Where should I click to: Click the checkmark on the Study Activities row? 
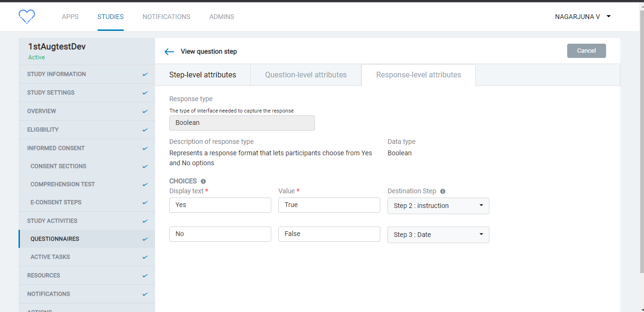(x=145, y=221)
